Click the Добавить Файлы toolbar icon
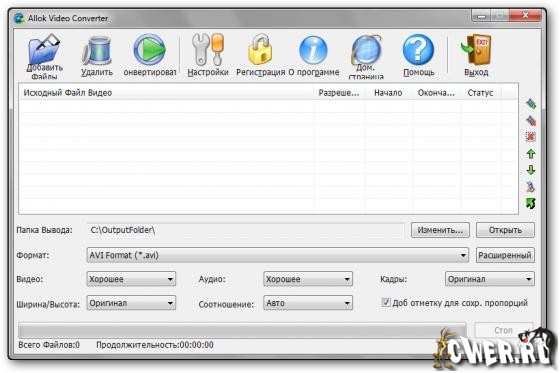This screenshot has height=373, width=560. pyautogui.click(x=44, y=56)
